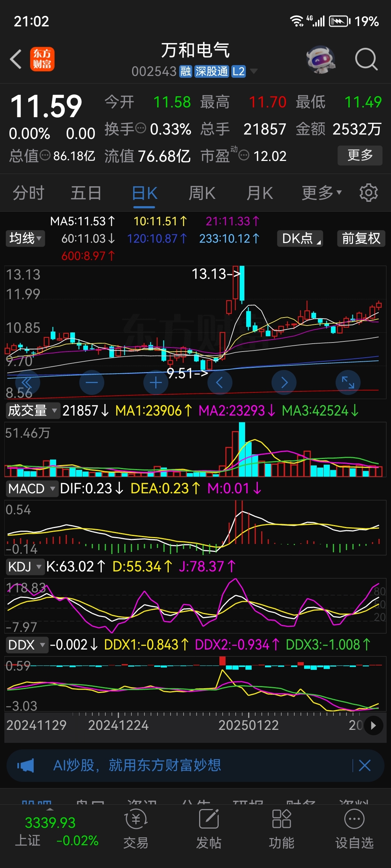Tap MA5:11.53 moving average label

point(83,221)
